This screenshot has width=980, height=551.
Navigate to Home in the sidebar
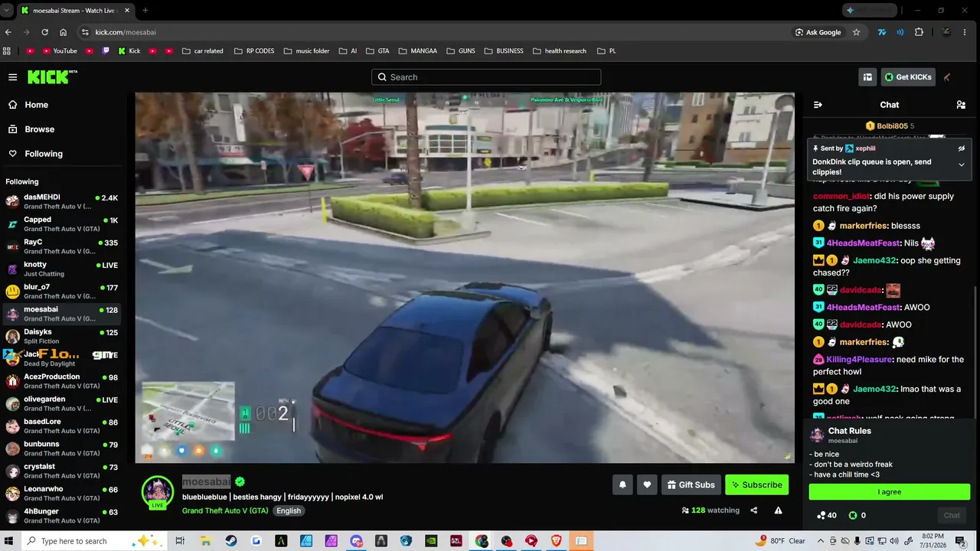click(x=61, y=105)
